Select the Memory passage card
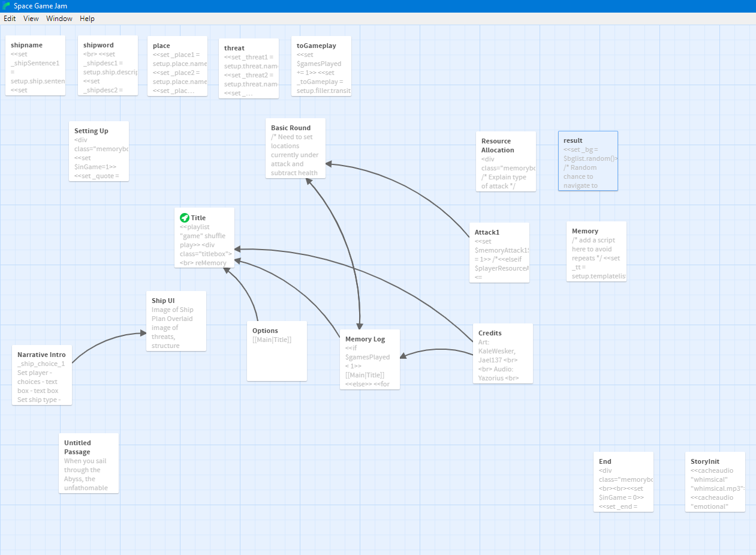This screenshot has height=555, width=756. [x=597, y=251]
